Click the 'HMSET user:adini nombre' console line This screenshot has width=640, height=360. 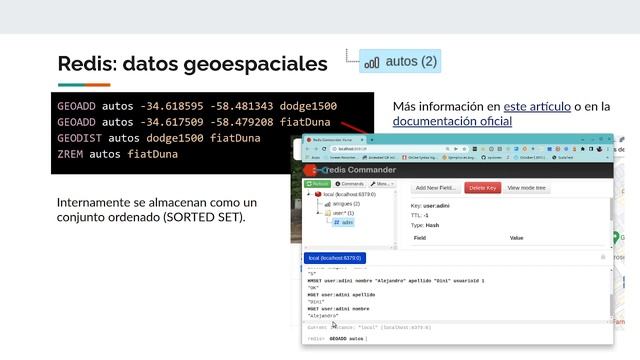coord(396,281)
